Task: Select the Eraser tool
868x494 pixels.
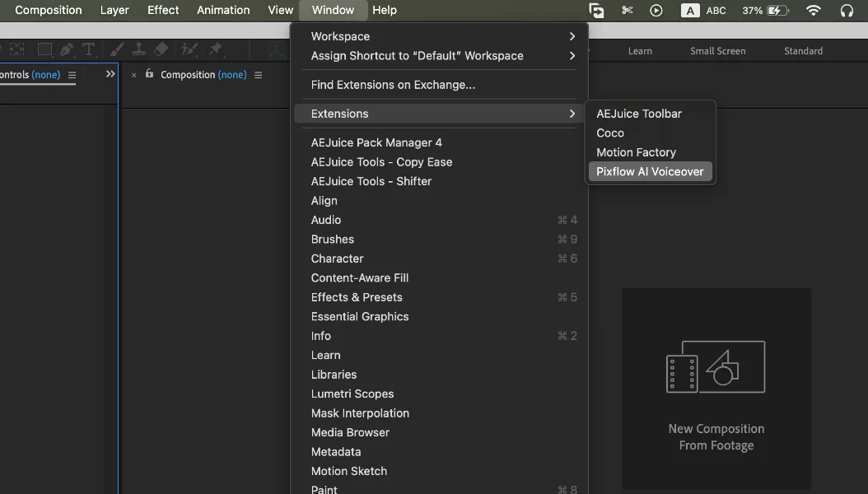Action: click(161, 49)
